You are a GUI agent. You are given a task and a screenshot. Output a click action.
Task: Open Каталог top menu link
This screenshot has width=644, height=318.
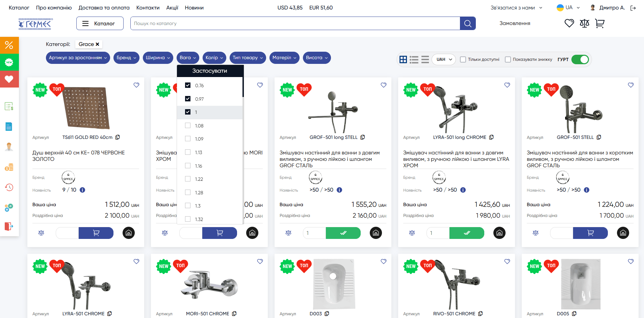pyautogui.click(x=19, y=7)
